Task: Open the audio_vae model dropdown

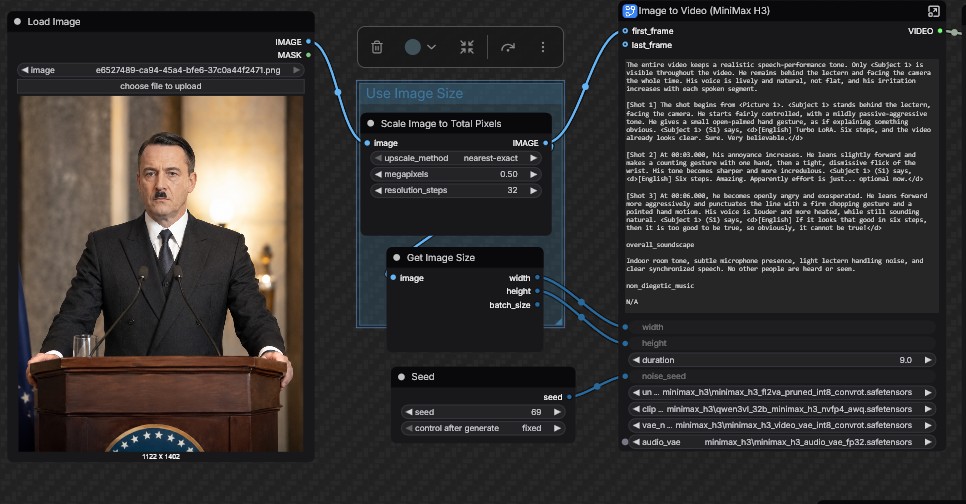Action: pyautogui.click(x=782, y=442)
